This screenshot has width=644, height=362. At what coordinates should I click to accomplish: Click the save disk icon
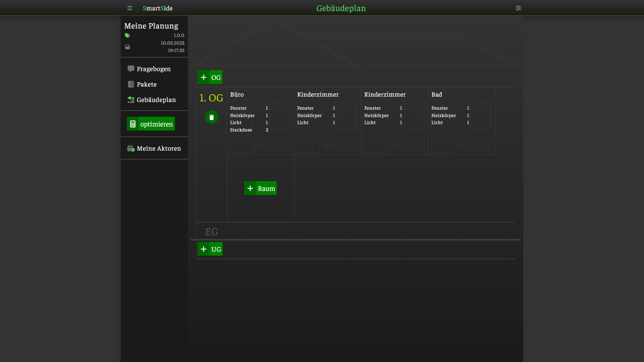coord(127,47)
